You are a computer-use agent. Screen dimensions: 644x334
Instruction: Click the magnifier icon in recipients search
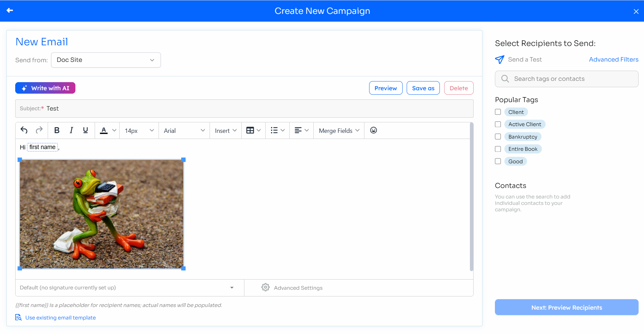[x=505, y=79]
